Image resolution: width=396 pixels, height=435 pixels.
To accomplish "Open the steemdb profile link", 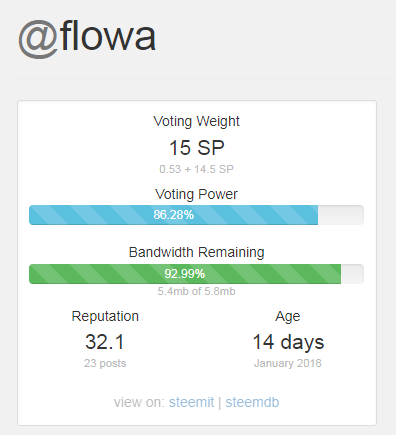I will [252, 402].
